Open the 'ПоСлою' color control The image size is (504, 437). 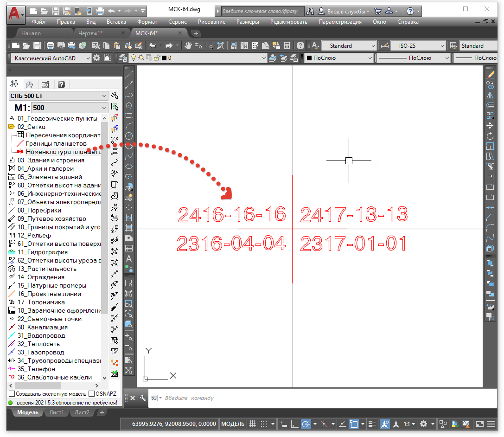(339, 58)
